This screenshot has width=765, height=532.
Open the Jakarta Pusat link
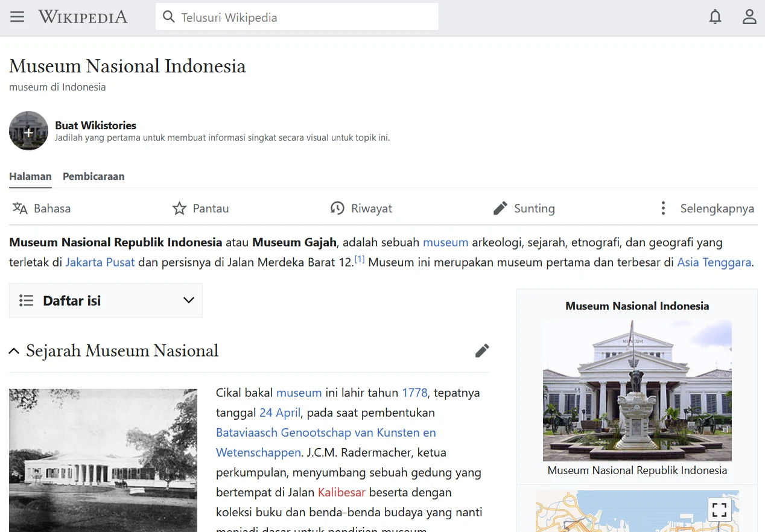(x=100, y=262)
